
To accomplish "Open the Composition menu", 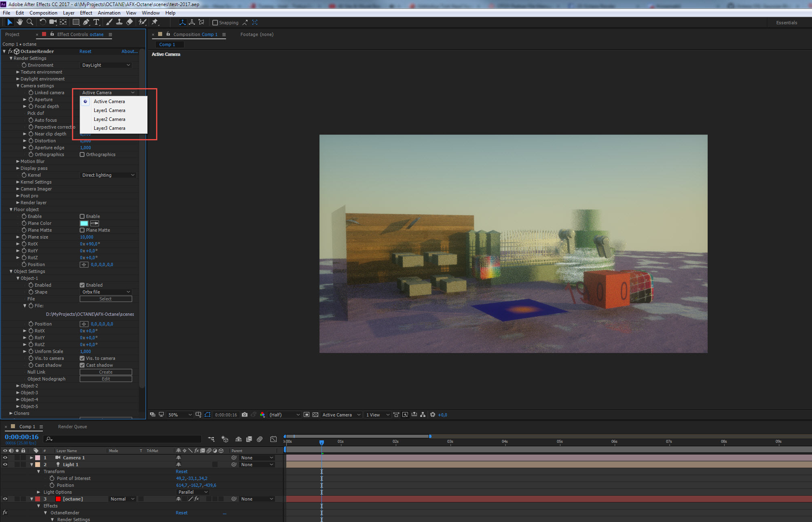I will [43, 13].
